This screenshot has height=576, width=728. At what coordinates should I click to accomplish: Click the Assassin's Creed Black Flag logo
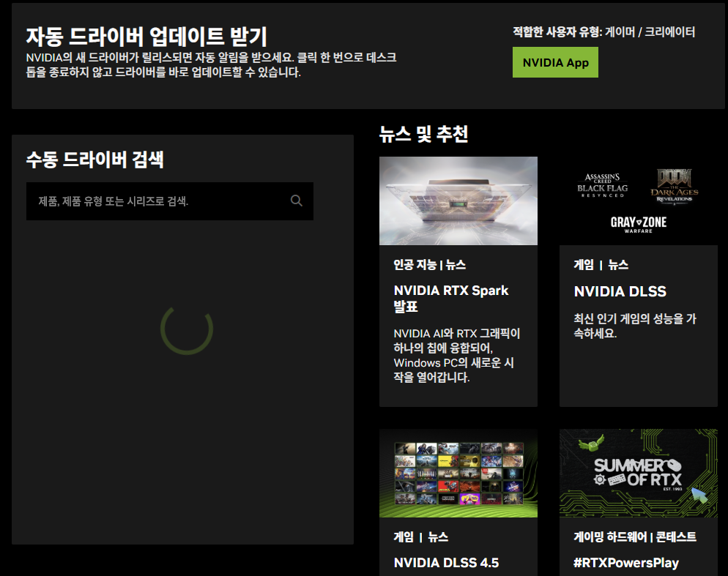point(602,186)
